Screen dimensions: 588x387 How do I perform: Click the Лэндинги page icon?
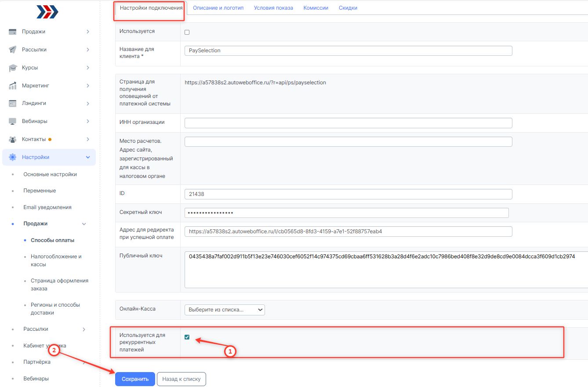tap(13, 103)
